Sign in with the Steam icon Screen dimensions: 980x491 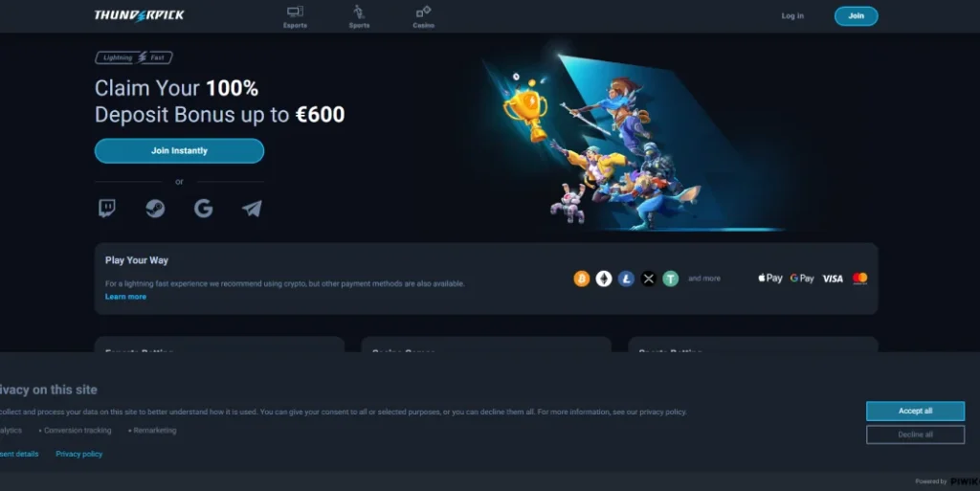pos(155,208)
